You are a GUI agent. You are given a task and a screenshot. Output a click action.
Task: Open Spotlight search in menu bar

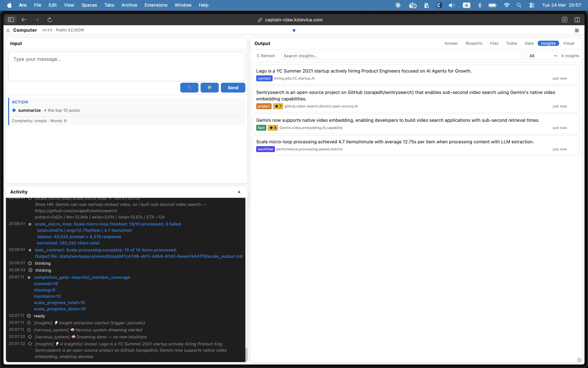pyautogui.click(x=519, y=5)
